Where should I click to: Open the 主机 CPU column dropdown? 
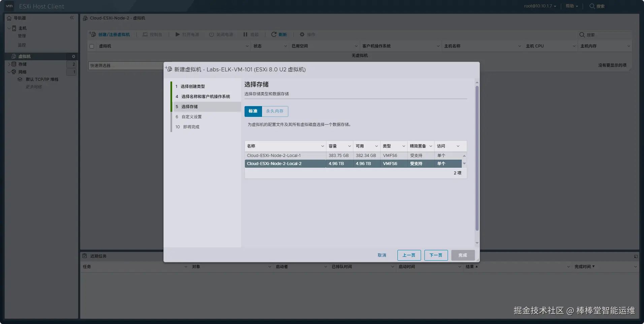tap(574, 46)
